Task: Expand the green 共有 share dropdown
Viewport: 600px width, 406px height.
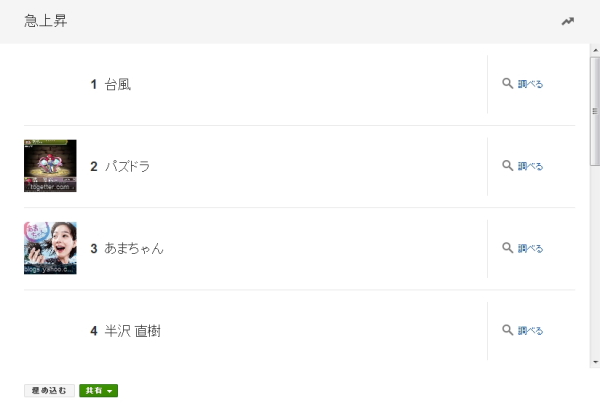Action: tap(99, 390)
